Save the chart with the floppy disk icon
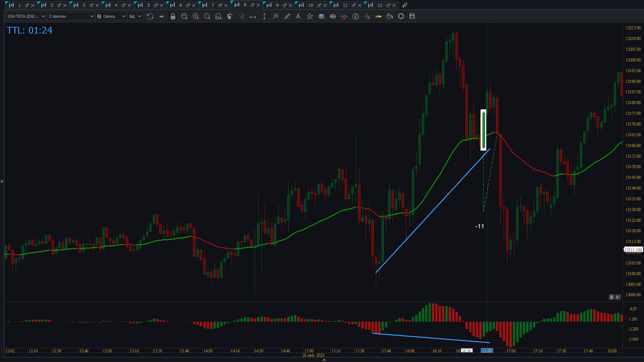 point(412,16)
